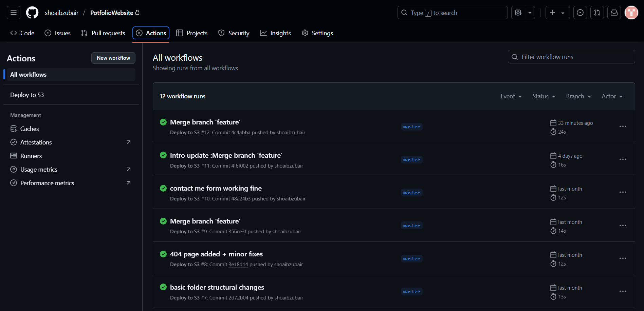
Task: Expand the Event filter dropdown
Action: click(511, 96)
